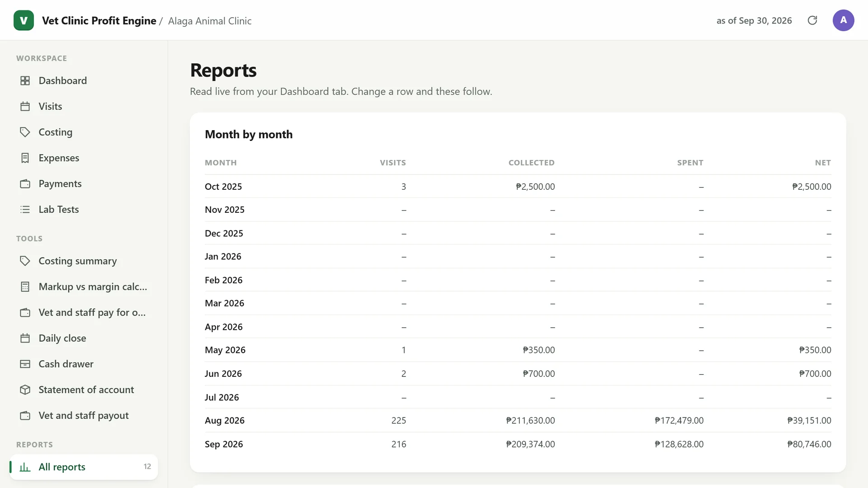
Task: Go to Visits in the sidebar
Action: click(x=84, y=106)
